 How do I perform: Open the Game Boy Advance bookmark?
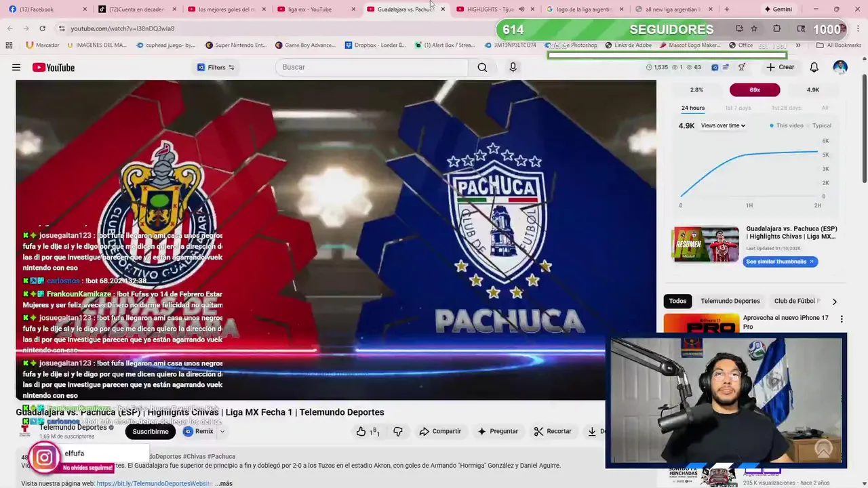click(305, 45)
